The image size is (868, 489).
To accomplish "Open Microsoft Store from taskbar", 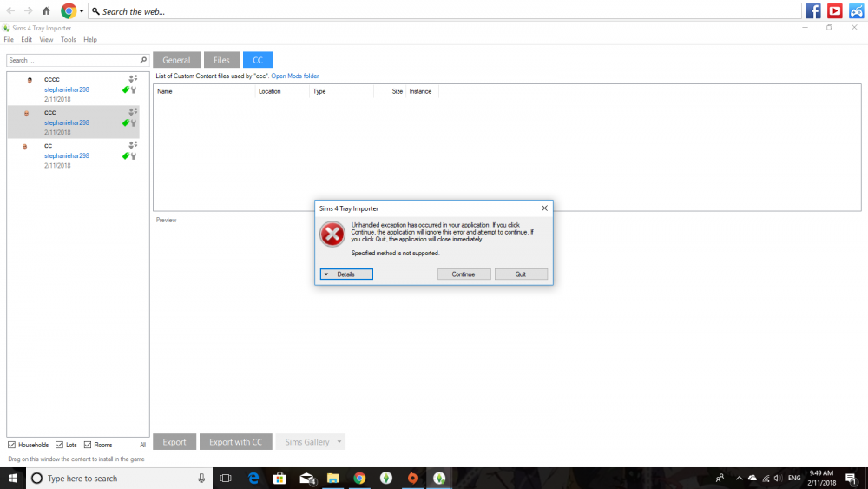I will tap(279, 478).
